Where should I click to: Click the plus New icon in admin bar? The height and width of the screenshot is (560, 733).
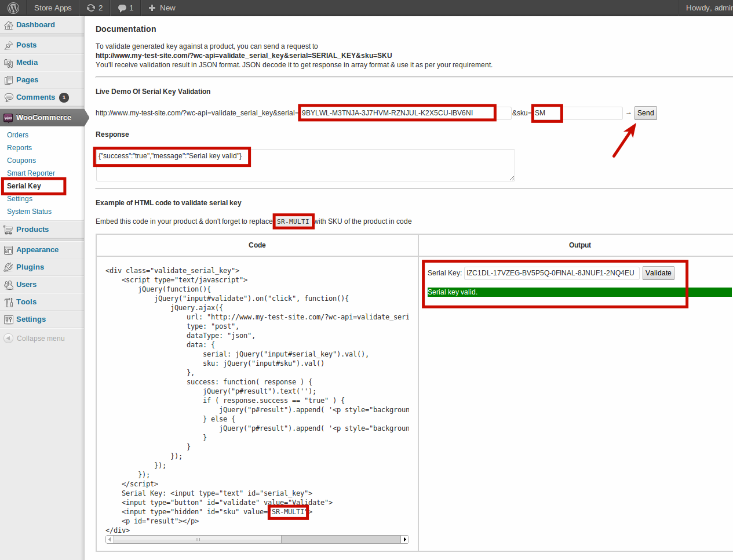[x=152, y=8]
